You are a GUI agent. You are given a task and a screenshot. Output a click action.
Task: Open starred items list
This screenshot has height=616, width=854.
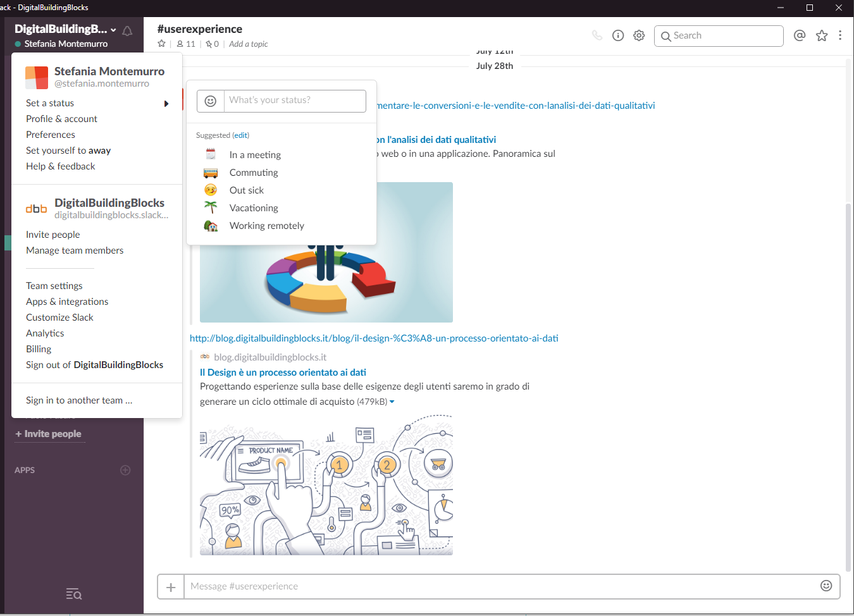pyautogui.click(x=822, y=35)
